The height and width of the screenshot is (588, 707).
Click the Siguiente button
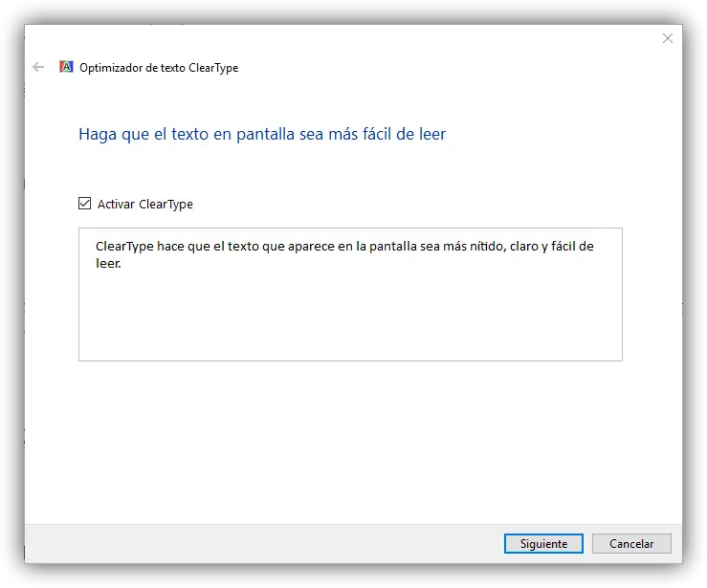point(543,543)
